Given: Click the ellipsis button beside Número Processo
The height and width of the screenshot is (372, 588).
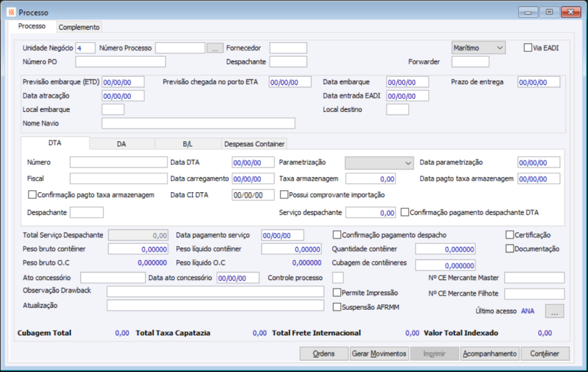Looking at the screenshot, I should 215,48.
